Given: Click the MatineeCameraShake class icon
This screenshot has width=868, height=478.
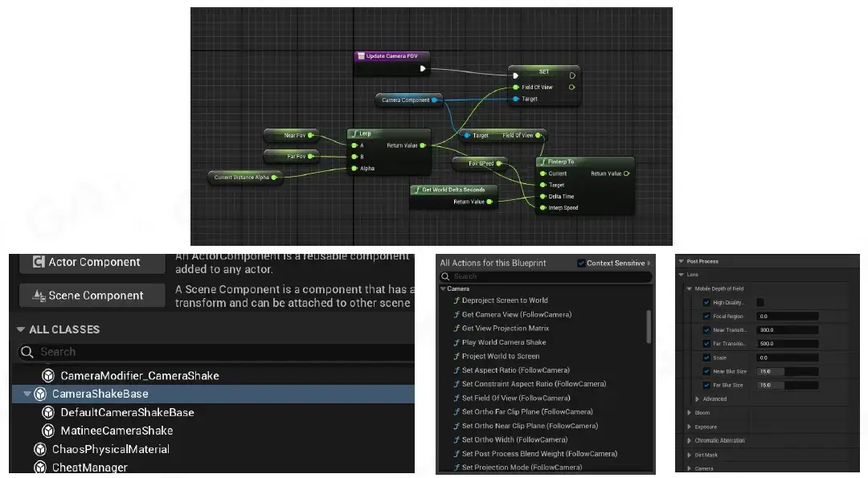Looking at the screenshot, I should pos(49,431).
